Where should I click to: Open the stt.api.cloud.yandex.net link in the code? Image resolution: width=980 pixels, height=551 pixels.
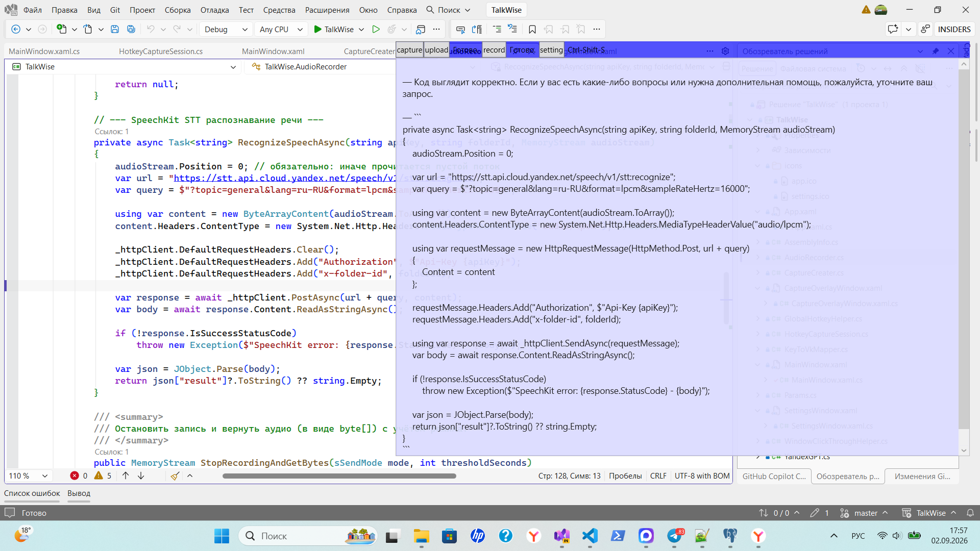285,178
